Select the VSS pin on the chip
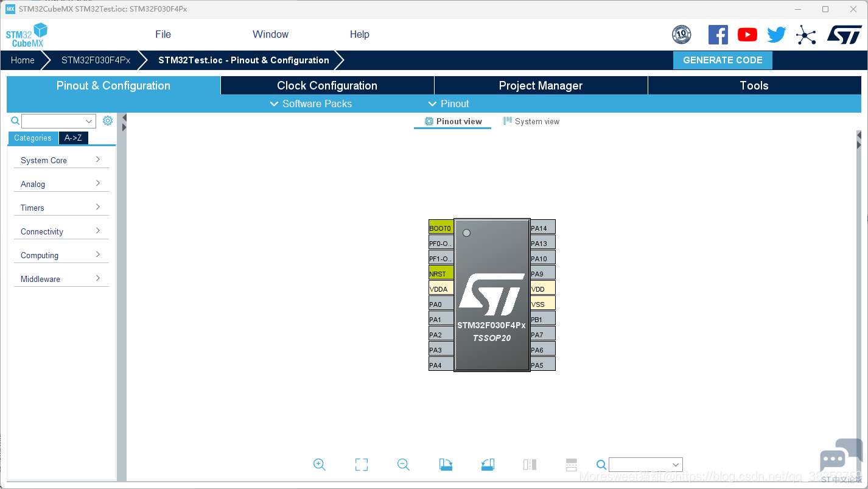 click(x=543, y=303)
